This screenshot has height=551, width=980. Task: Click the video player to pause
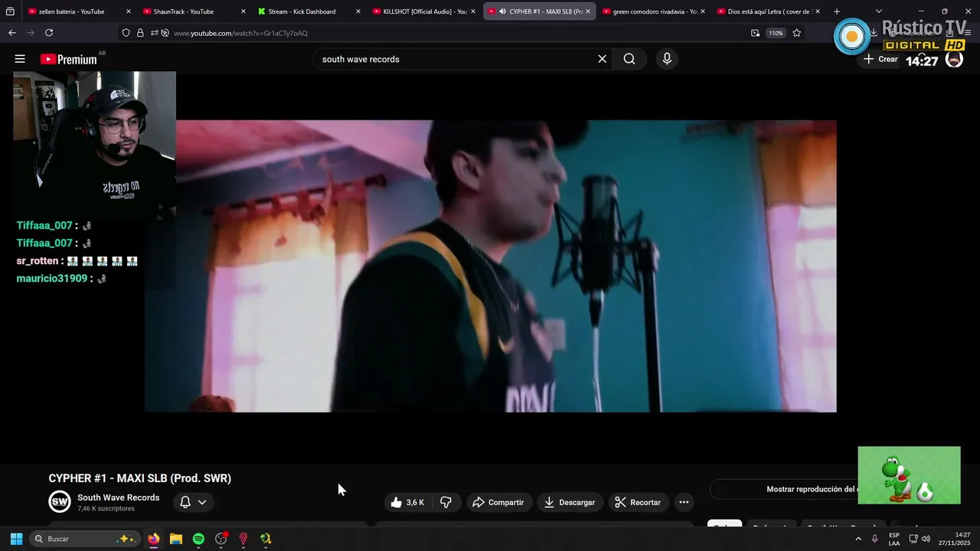pyautogui.click(x=490, y=266)
